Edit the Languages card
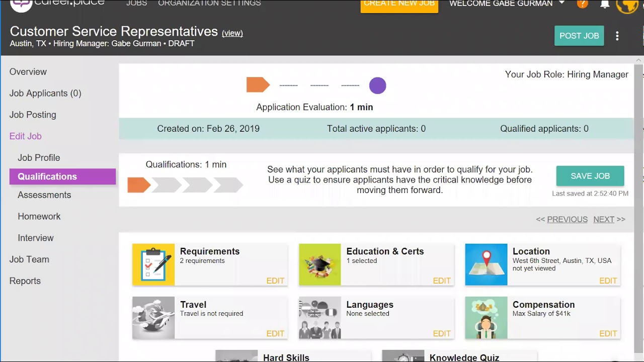This screenshot has height=362, width=644. click(x=442, y=334)
